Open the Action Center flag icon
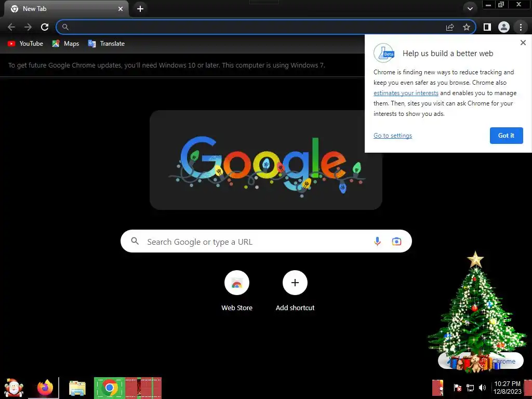Viewport: 532px width, 399px height. [457, 388]
